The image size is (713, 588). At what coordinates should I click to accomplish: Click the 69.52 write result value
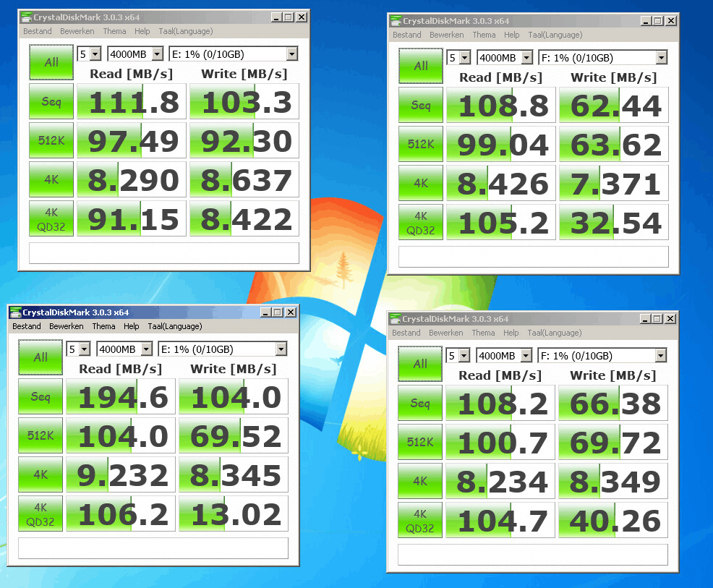(234, 435)
